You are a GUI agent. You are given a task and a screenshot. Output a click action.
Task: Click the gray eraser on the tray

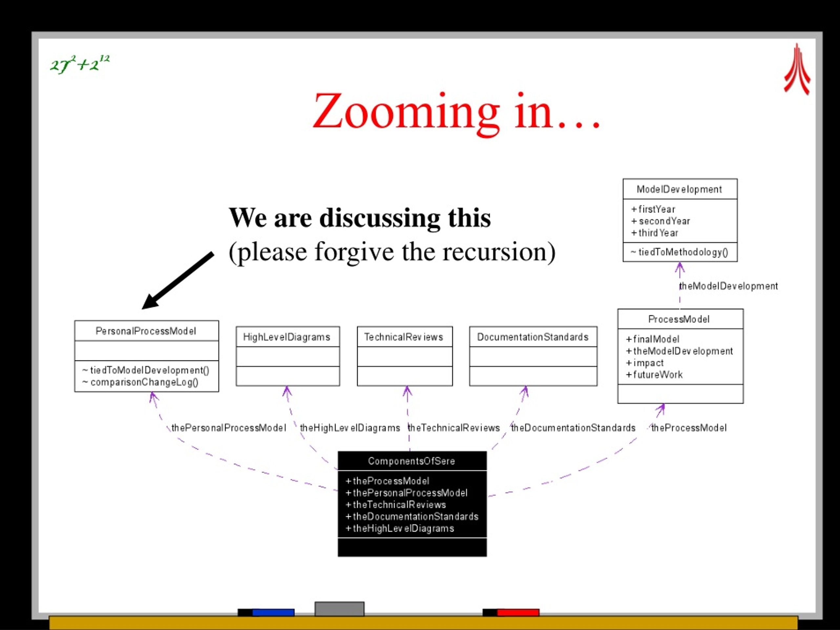pyautogui.click(x=339, y=609)
